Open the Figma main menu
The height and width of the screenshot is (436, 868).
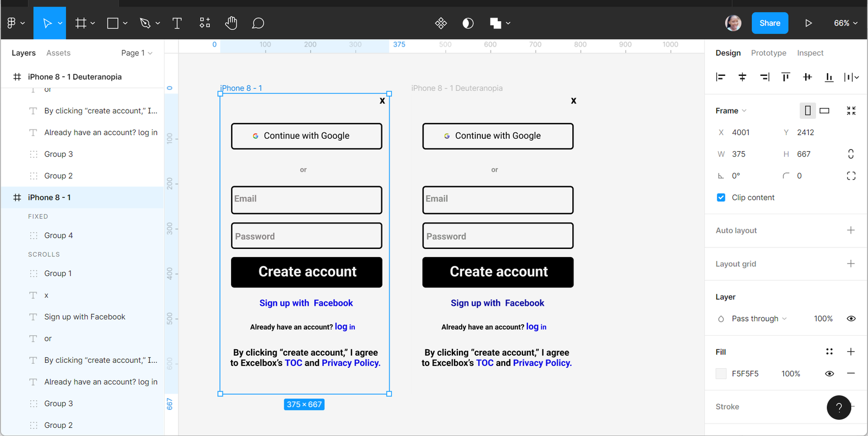click(x=15, y=23)
